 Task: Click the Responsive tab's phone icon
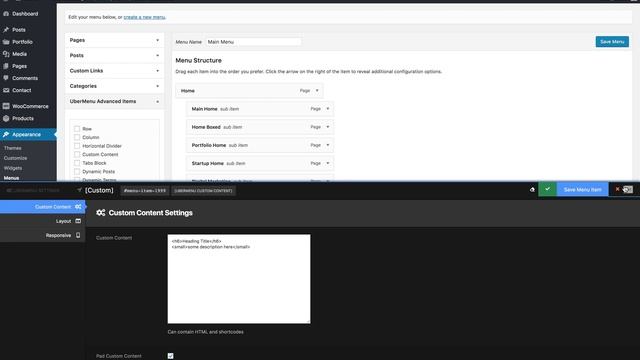tap(78, 236)
